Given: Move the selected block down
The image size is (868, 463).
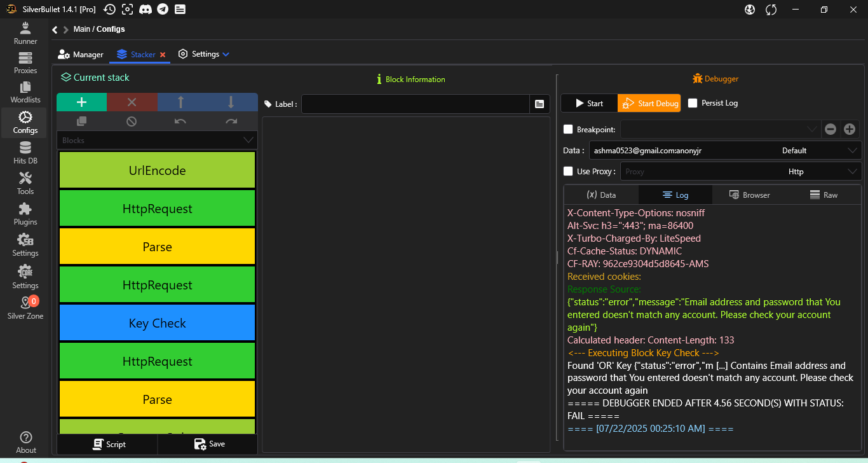Looking at the screenshot, I should pyautogui.click(x=231, y=102).
